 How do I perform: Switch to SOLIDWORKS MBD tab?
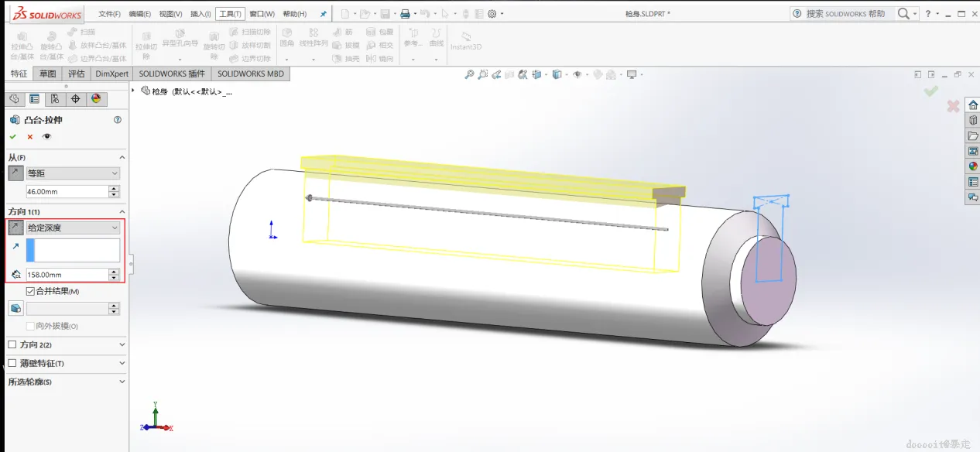[251, 74]
